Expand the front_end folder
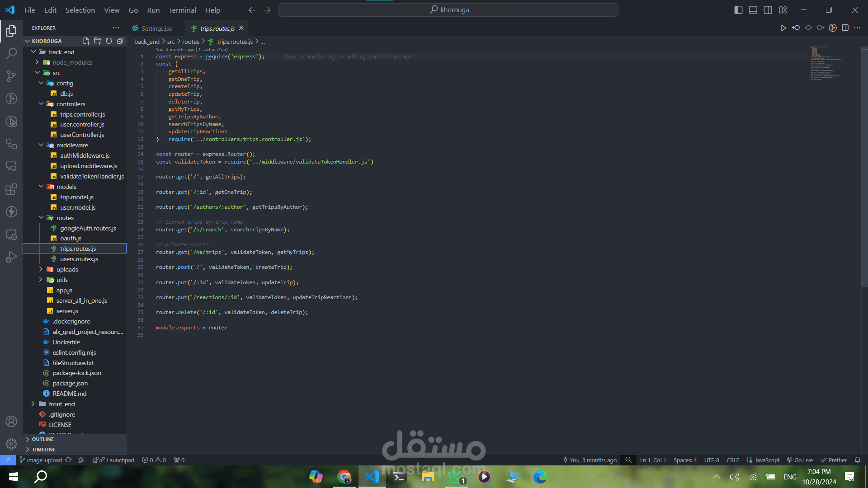This screenshot has width=868, height=488. point(62,404)
